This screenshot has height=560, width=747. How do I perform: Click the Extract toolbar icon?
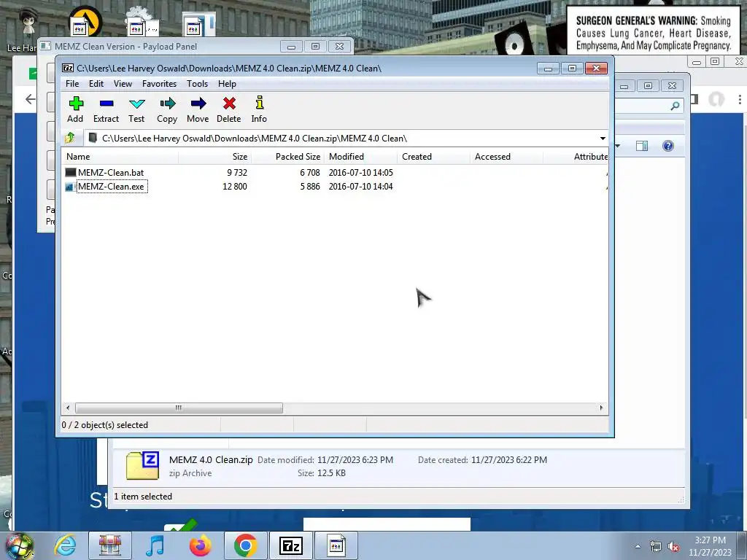pyautogui.click(x=106, y=109)
